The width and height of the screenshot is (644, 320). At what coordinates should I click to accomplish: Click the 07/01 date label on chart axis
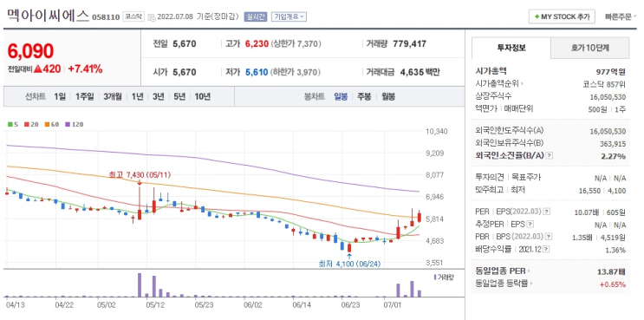tap(393, 305)
